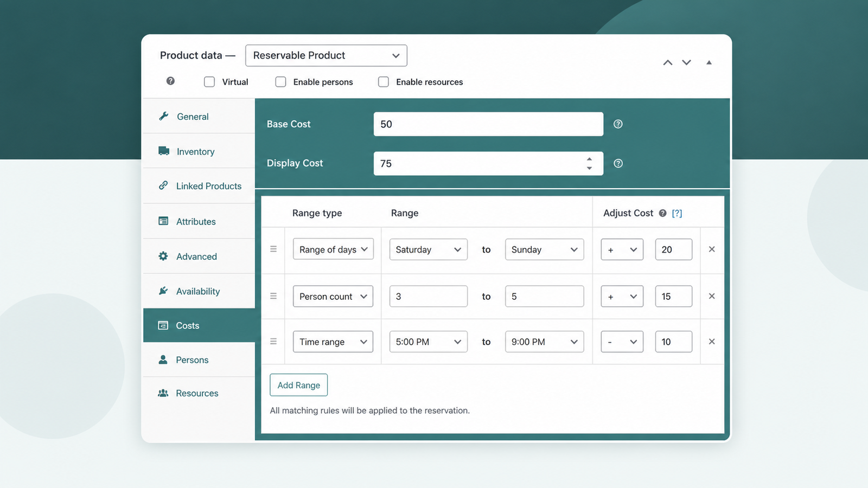
Task: Click drag handle of the Person count row
Action: [x=273, y=296]
